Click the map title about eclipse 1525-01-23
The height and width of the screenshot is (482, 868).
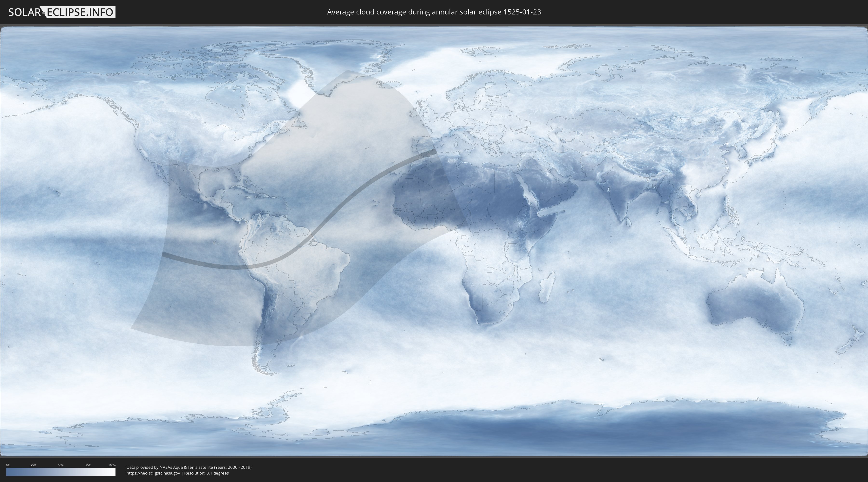point(434,12)
